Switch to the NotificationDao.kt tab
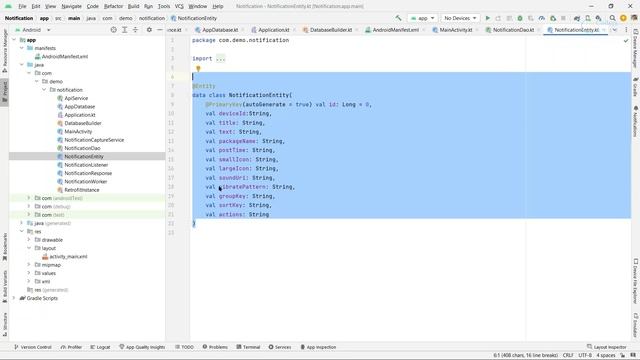 (x=512, y=30)
